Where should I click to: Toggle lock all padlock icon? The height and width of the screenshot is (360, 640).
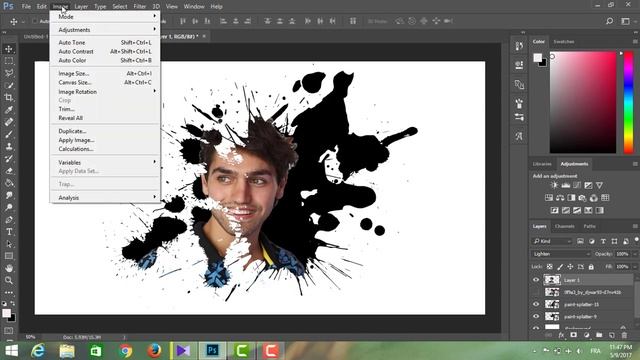click(591, 267)
